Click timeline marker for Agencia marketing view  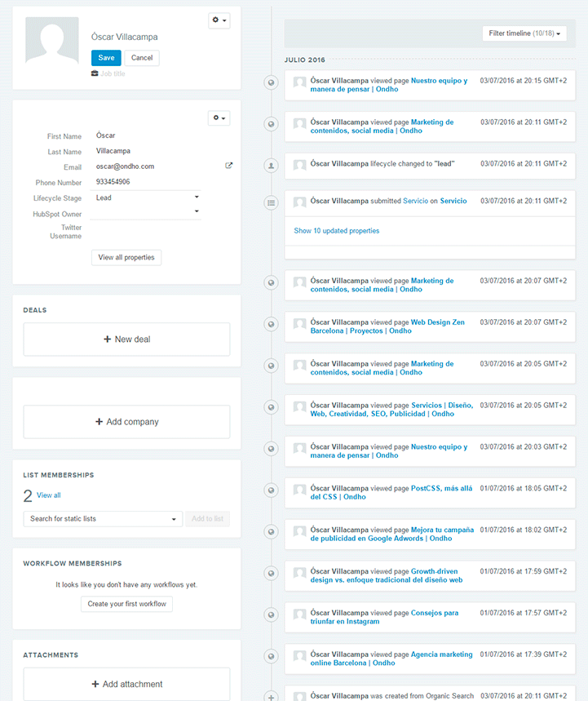click(272, 657)
